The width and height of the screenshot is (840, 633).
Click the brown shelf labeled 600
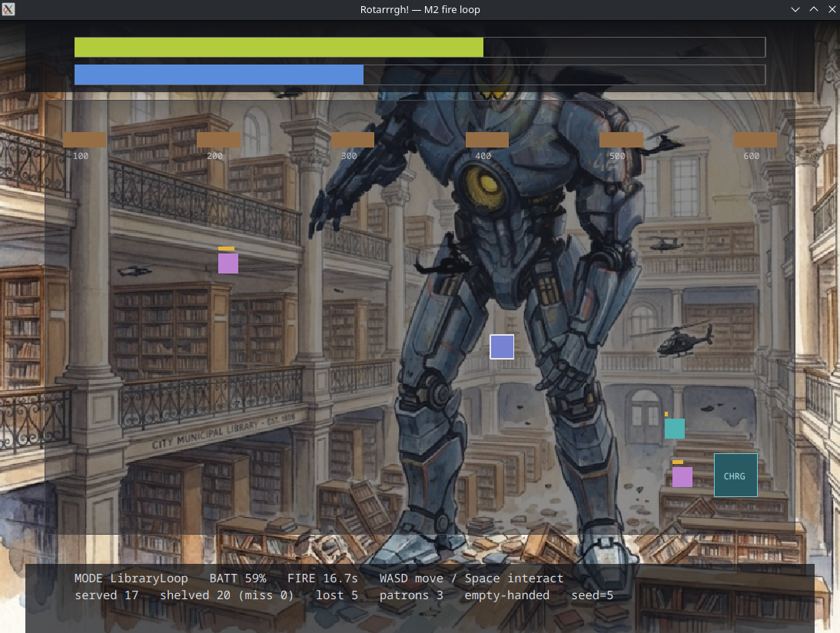click(x=755, y=140)
